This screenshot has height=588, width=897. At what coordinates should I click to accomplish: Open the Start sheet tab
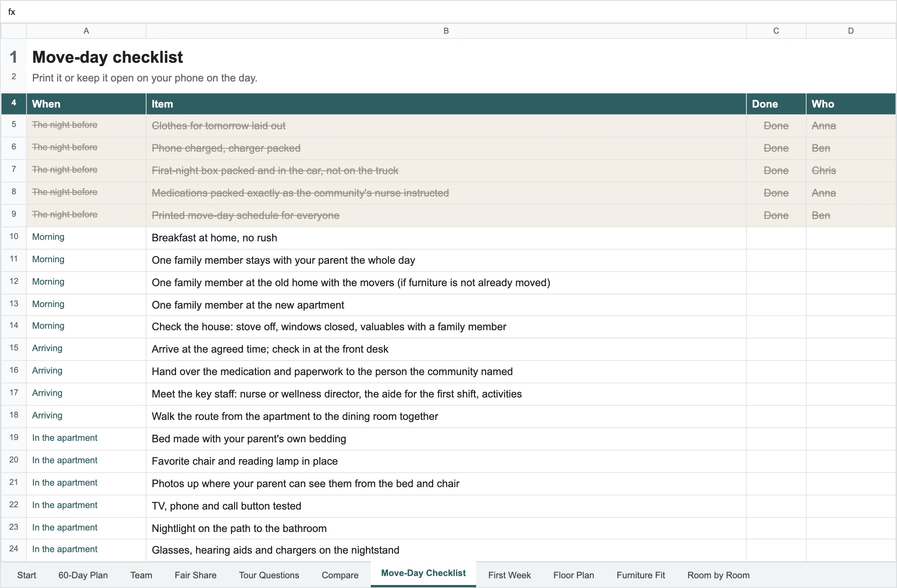coord(27,575)
